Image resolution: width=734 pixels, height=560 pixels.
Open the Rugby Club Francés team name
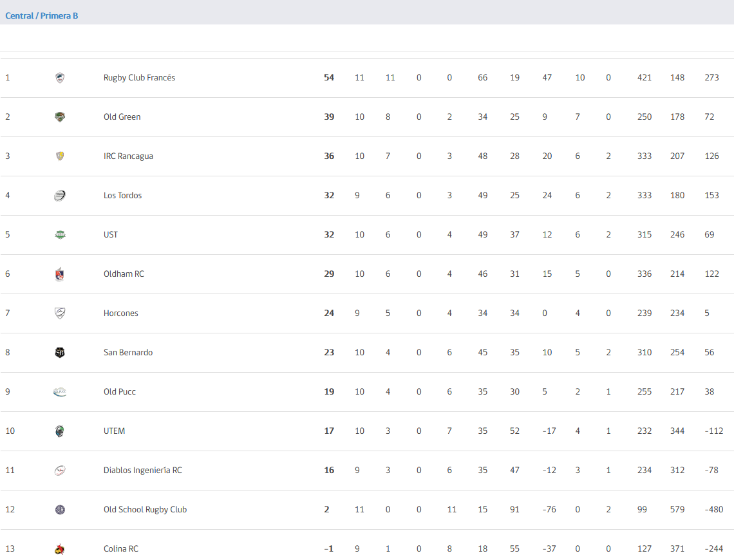pyautogui.click(x=139, y=78)
